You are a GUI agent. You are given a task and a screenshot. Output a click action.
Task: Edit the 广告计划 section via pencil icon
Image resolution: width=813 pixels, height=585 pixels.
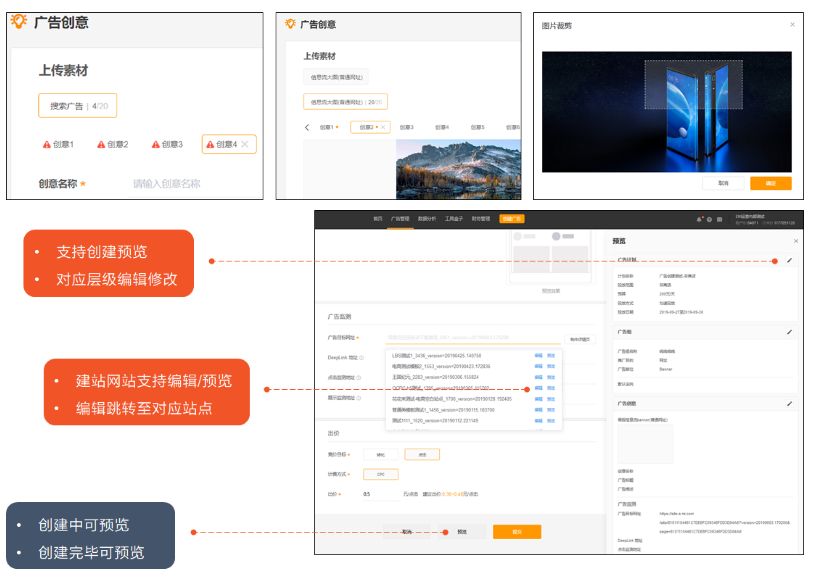click(790, 260)
